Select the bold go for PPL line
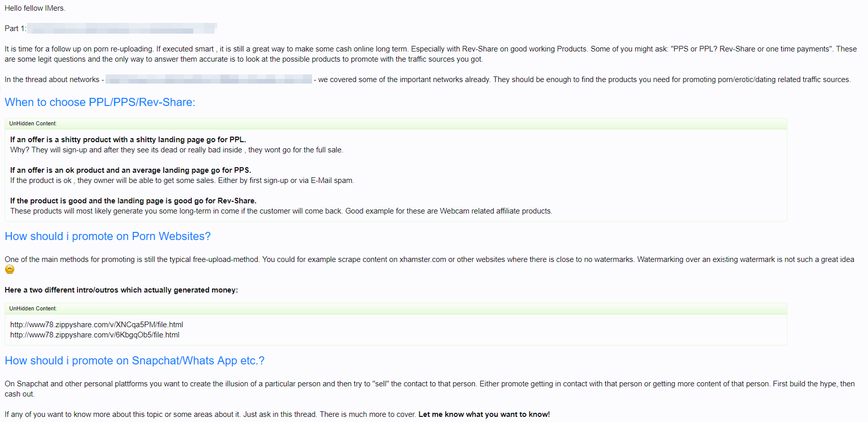Viewport: 868px width, 422px height. (x=128, y=140)
